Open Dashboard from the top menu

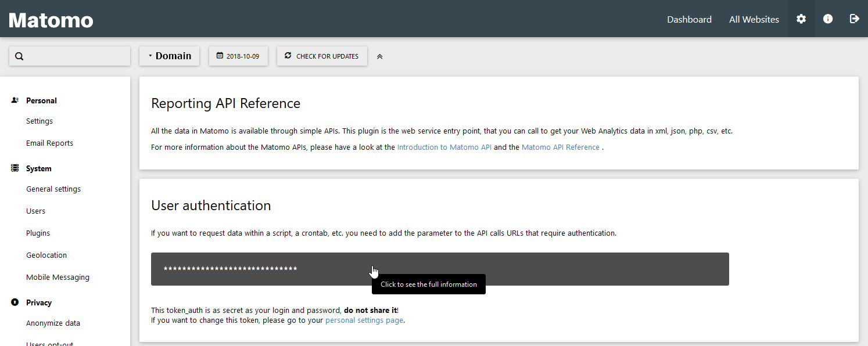click(689, 20)
